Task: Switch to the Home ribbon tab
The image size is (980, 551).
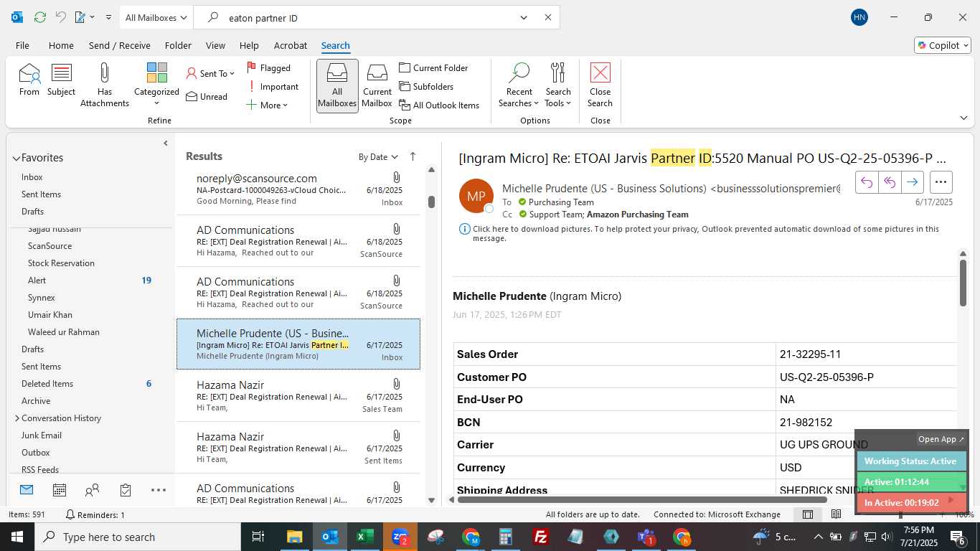Action: coord(61,45)
